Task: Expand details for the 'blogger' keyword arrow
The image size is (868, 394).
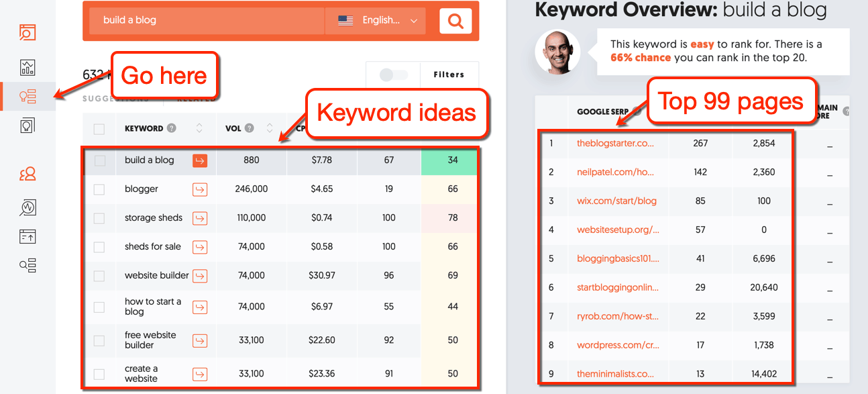Action: 199,189
